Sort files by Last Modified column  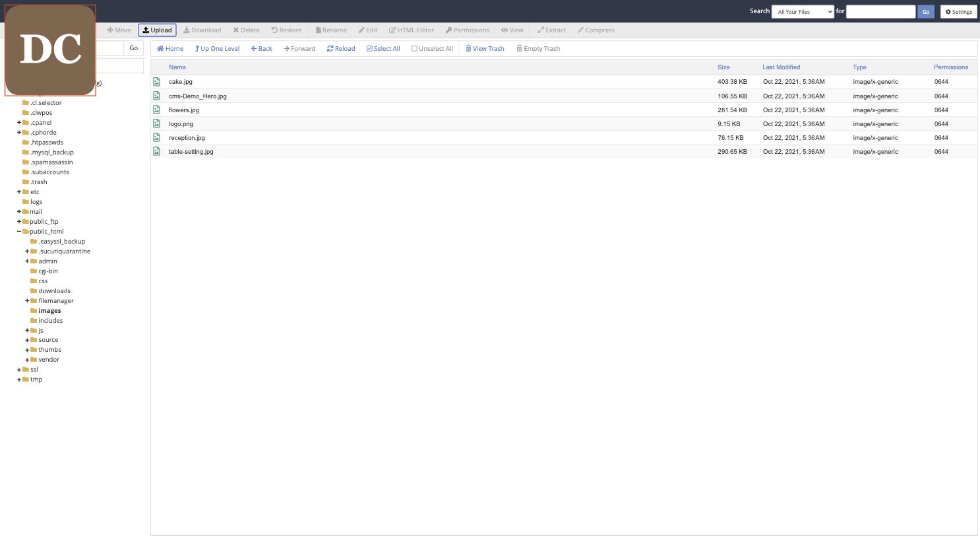click(781, 67)
